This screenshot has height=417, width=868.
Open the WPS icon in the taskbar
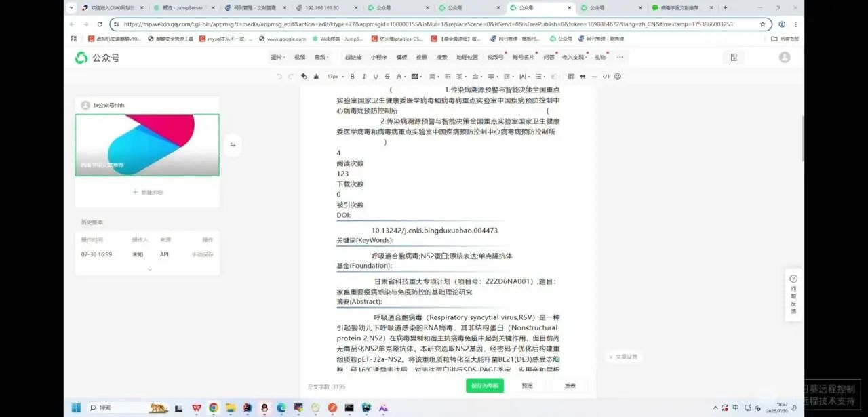pyautogui.click(x=196, y=408)
